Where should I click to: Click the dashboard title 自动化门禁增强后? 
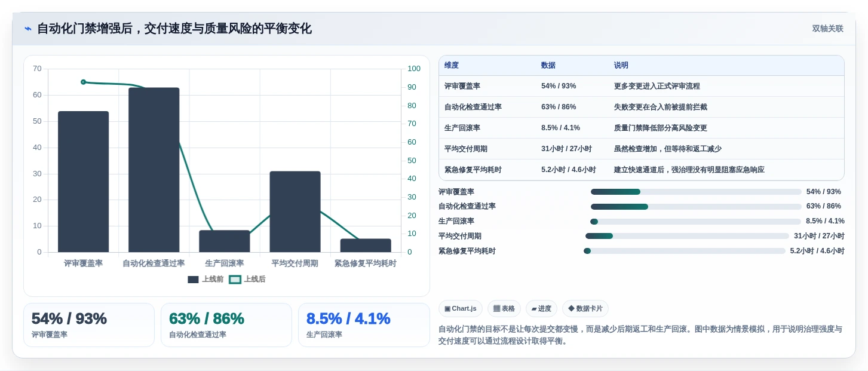(x=174, y=29)
